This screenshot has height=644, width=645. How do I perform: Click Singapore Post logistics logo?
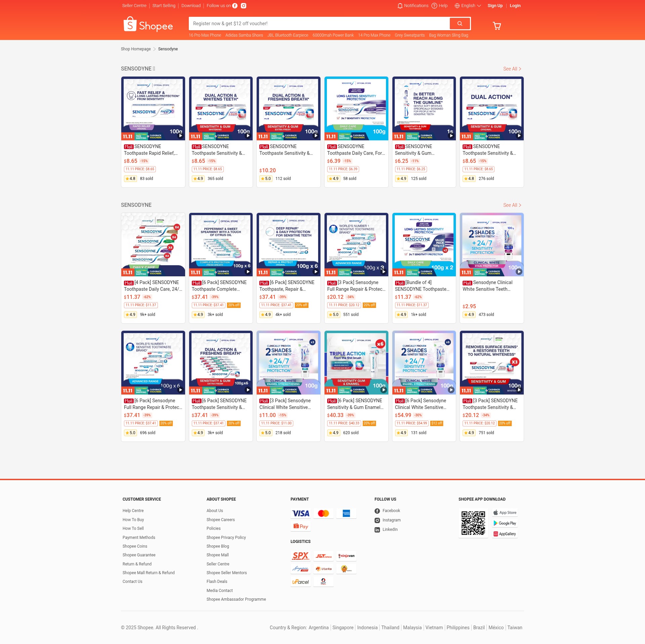[x=301, y=569]
